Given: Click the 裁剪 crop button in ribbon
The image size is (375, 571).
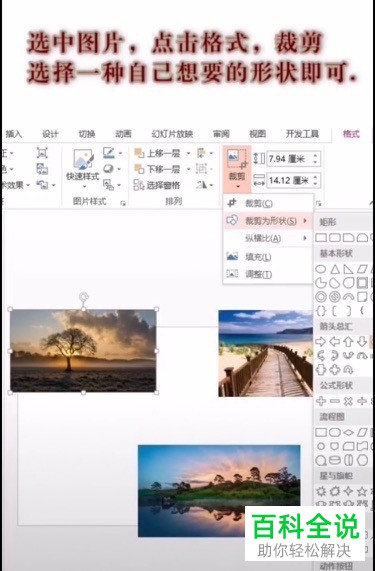Looking at the screenshot, I should click(x=237, y=169).
